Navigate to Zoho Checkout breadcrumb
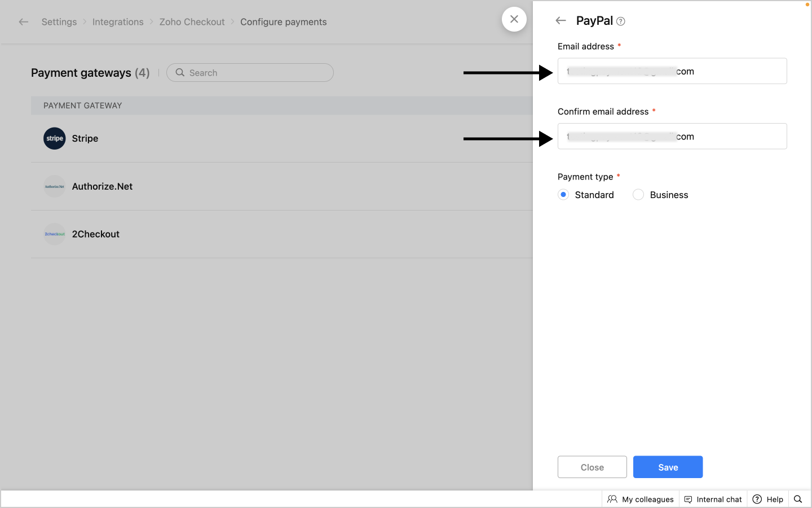This screenshot has height=508, width=812. pyautogui.click(x=192, y=22)
